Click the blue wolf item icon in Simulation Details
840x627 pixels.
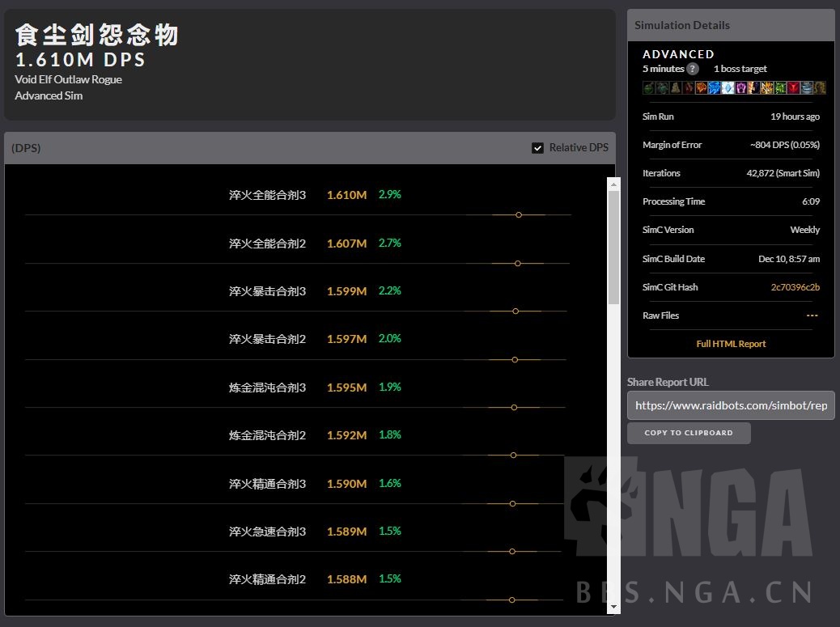tap(714, 88)
